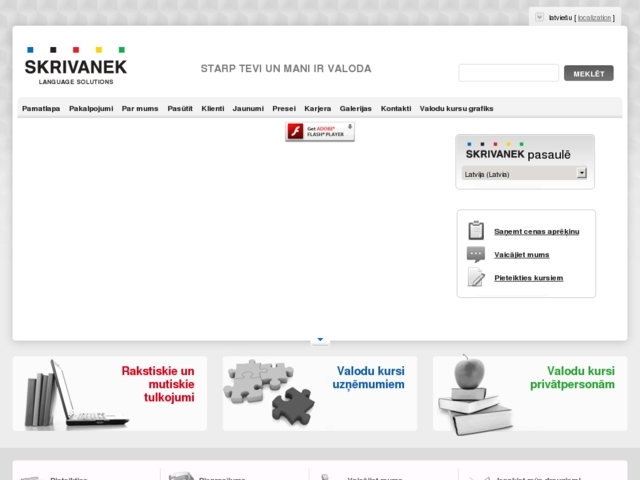The height and width of the screenshot is (480, 640).
Task: Click the Skrivanek logo
Action: pyautogui.click(x=75, y=65)
